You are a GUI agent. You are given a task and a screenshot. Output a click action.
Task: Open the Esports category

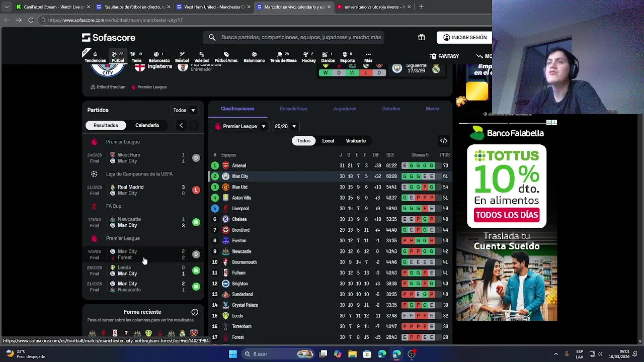[x=347, y=57]
